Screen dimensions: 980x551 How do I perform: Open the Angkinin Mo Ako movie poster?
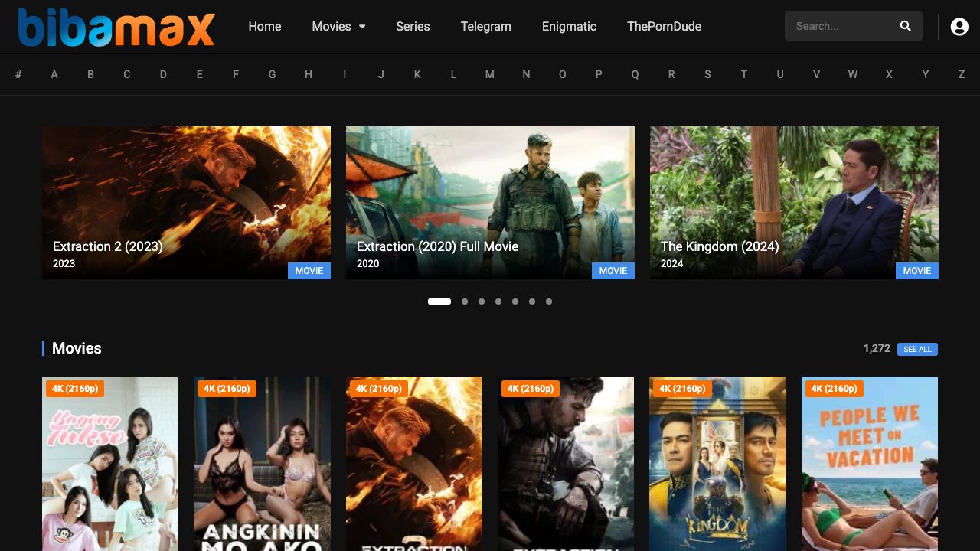pyautogui.click(x=262, y=464)
